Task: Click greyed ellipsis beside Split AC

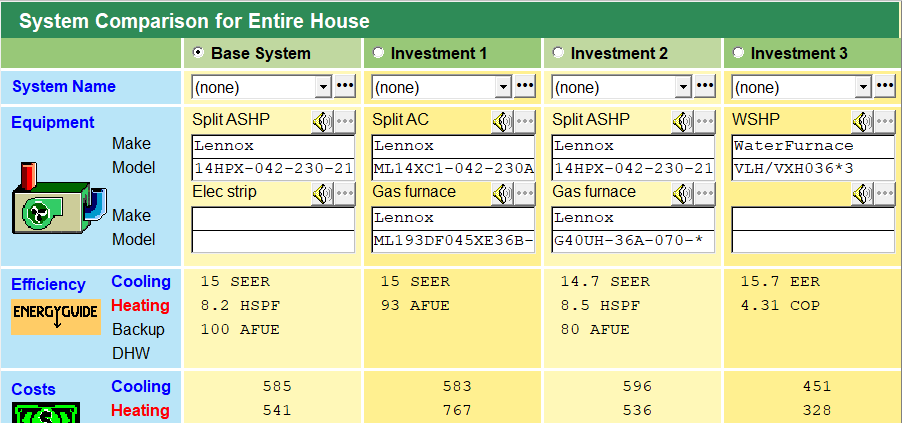Action: [x=525, y=121]
